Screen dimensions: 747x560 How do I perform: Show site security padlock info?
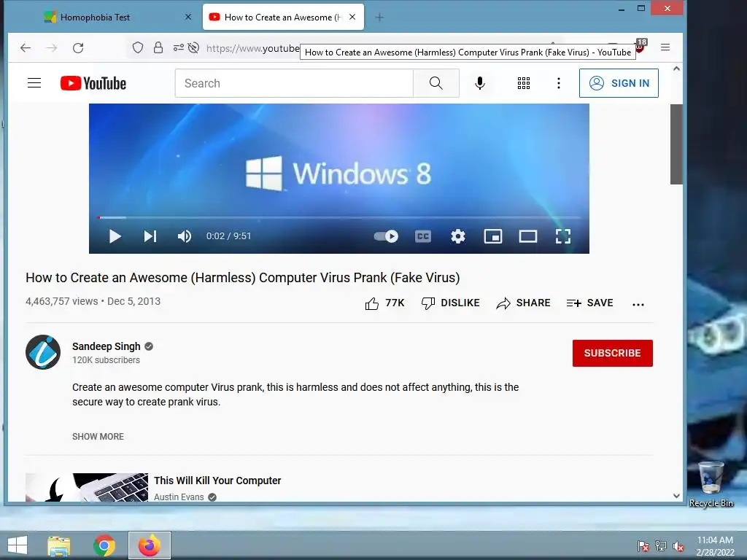[158, 47]
